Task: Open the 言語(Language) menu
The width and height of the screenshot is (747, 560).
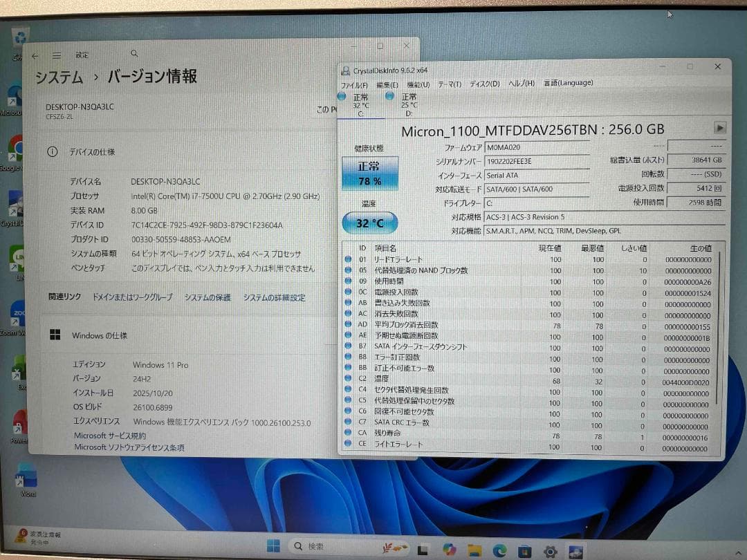Action: 569,82
